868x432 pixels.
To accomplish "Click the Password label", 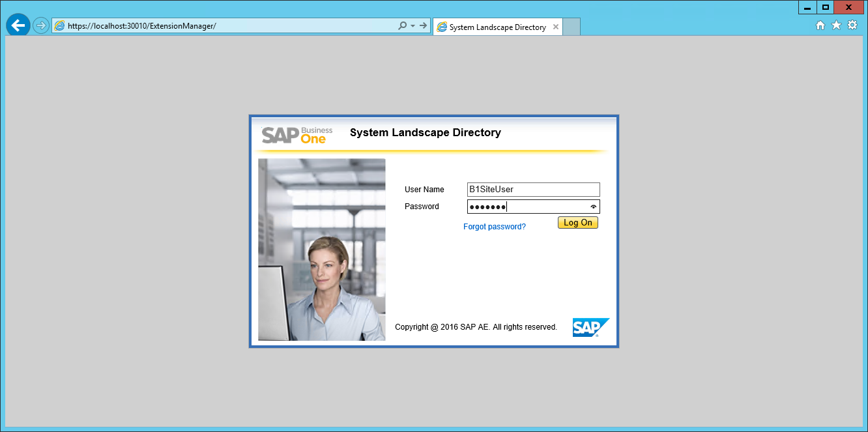I will tap(422, 207).
